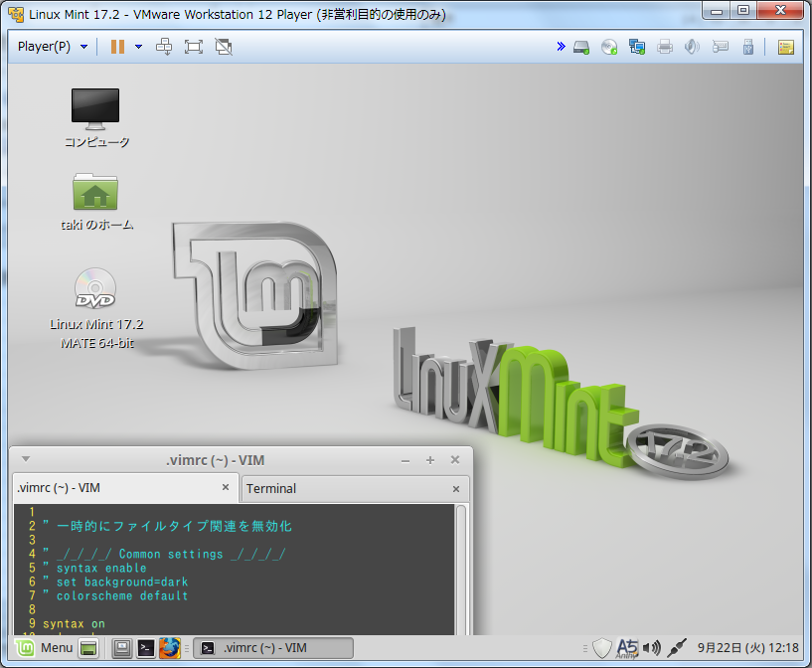Click the network adapter device icon
This screenshot has width=812, height=668.
coord(637,47)
